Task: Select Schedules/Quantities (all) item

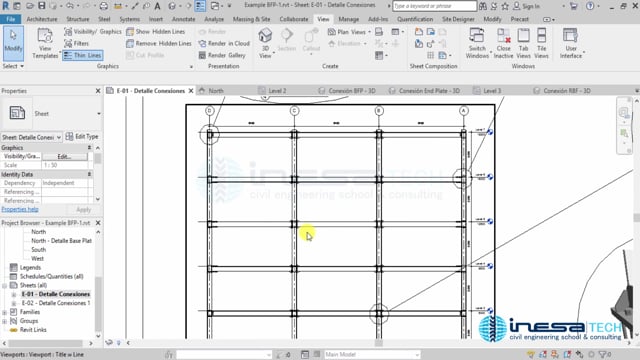Action: 51,276
